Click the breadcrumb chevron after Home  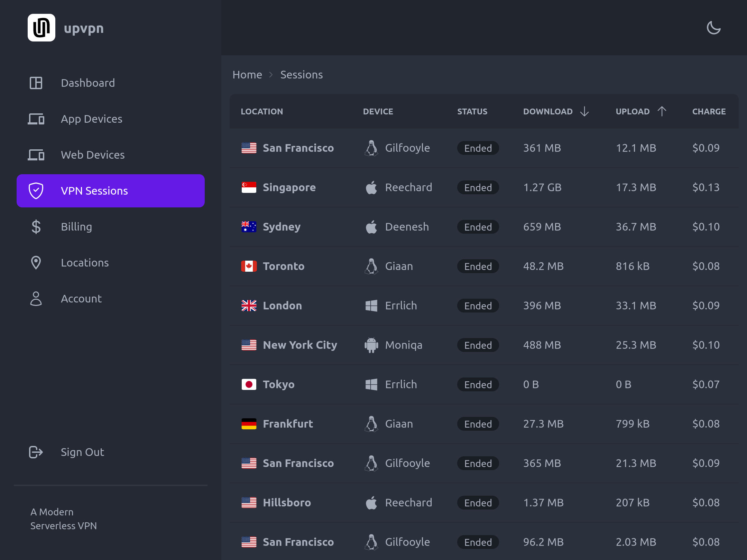point(270,75)
